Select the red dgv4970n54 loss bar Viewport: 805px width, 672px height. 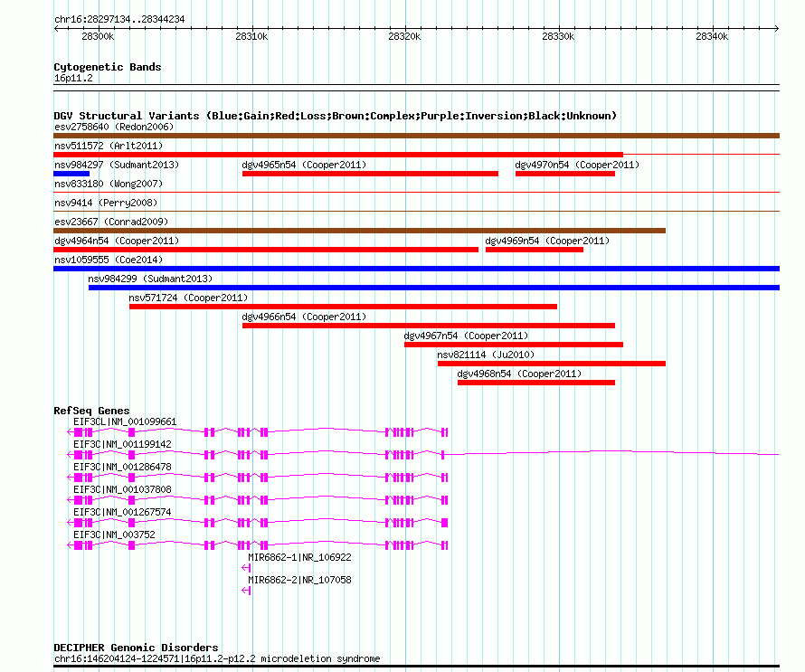coord(565,174)
